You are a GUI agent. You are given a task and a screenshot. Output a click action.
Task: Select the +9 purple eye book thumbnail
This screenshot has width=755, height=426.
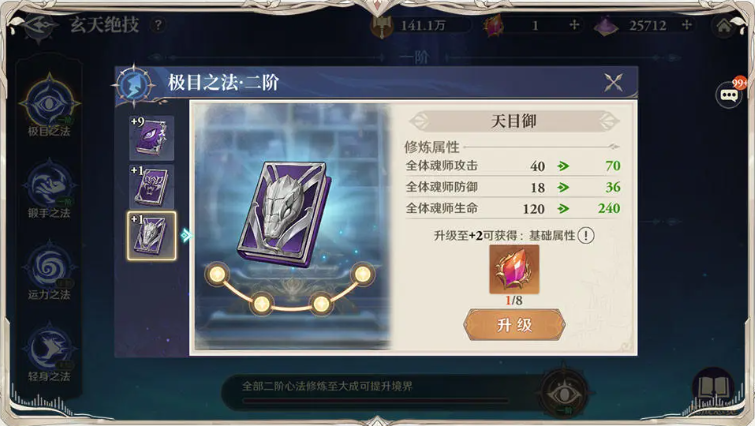[151, 138]
